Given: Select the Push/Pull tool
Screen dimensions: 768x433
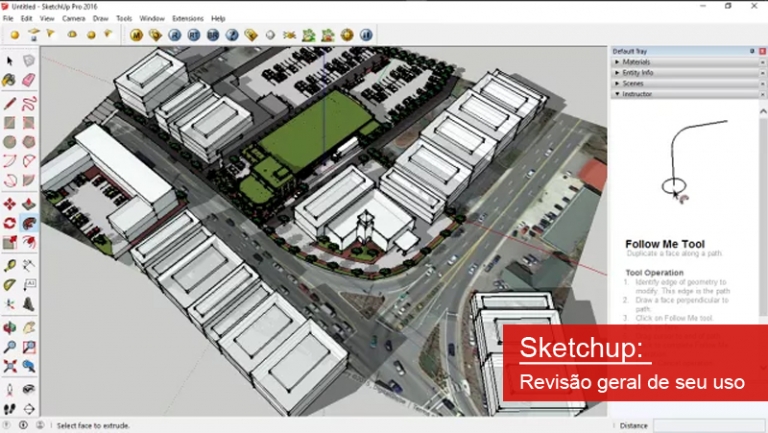Looking at the screenshot, I should point(29,204).
